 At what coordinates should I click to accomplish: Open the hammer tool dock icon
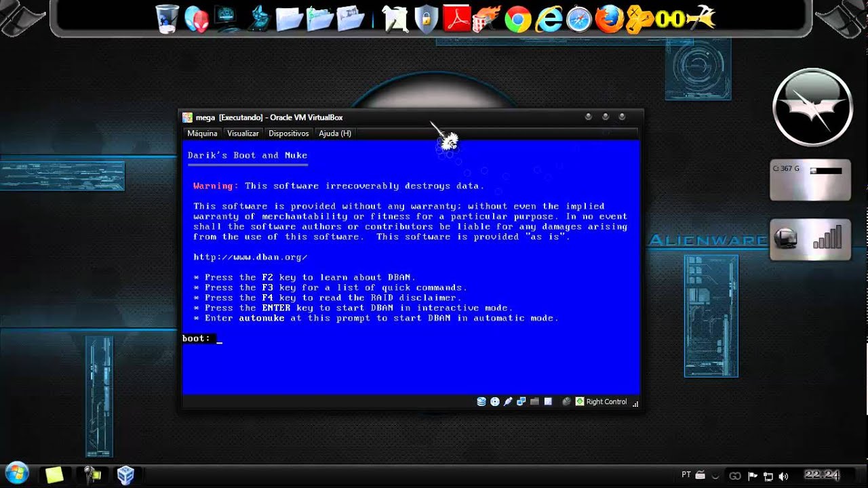tap(701, 19)
